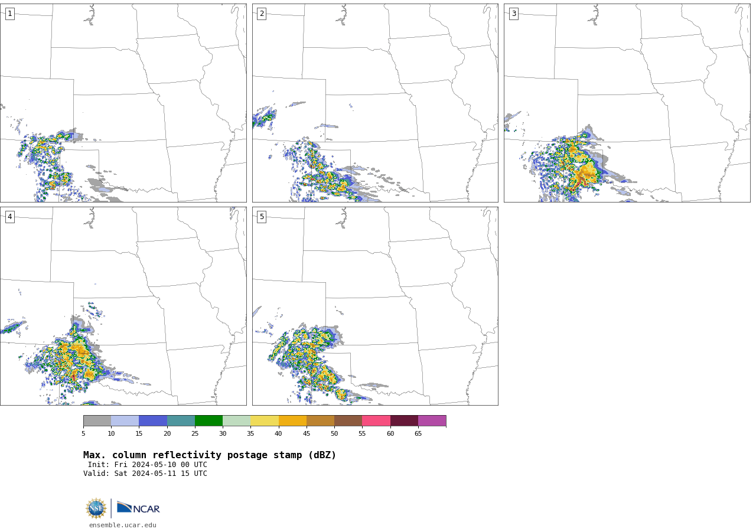Click the dark green 25-30 dBZ swatch

[x=208, y=420]
